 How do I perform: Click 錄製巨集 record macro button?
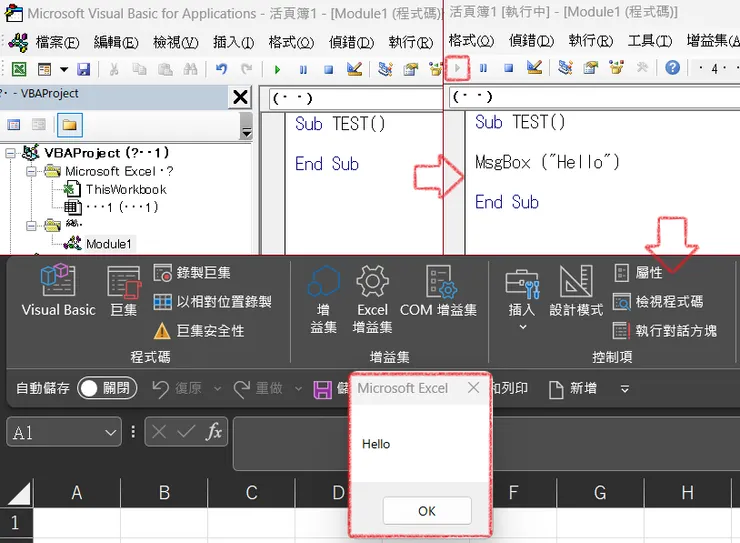tap(192, 273)
